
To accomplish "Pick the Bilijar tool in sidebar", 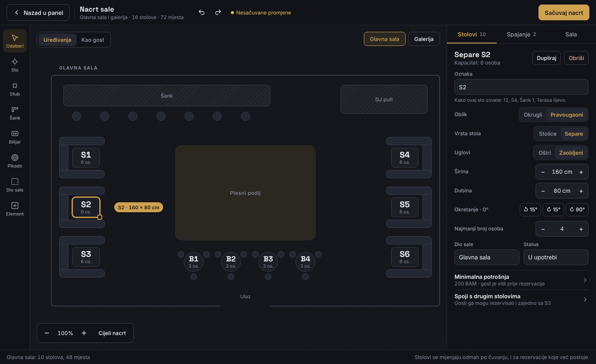I will click(15, 137).
